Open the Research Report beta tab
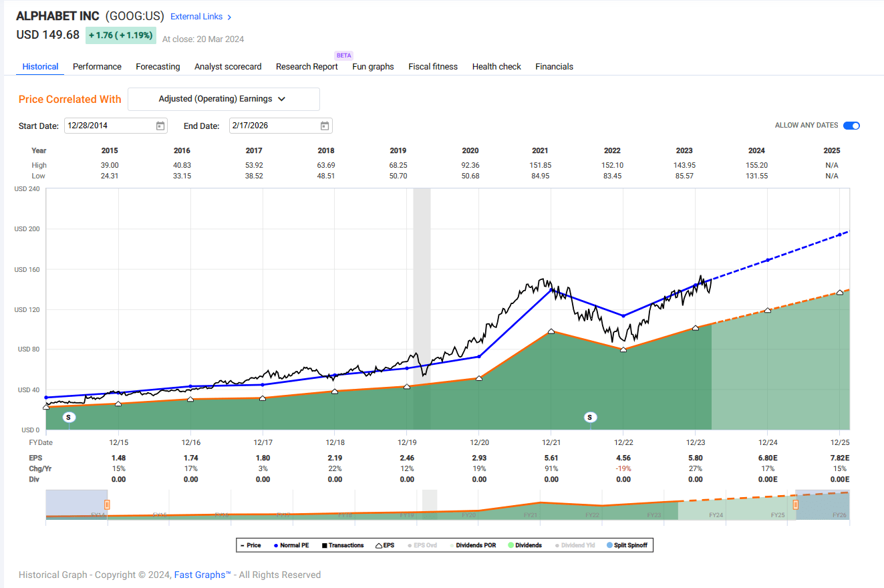 click(x=307, y=67)
